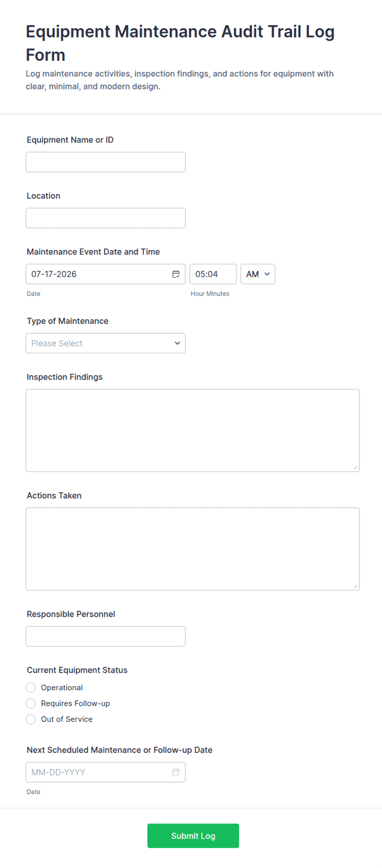The height and width of the screenshot is (868, 382).
Task: Submit the log with the green button
Action: [193, 836]
